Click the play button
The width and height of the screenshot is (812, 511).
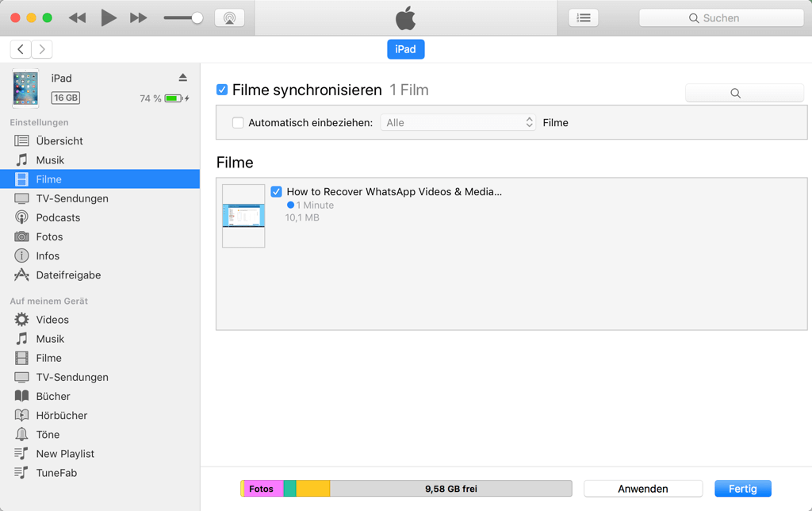[108, 18]
